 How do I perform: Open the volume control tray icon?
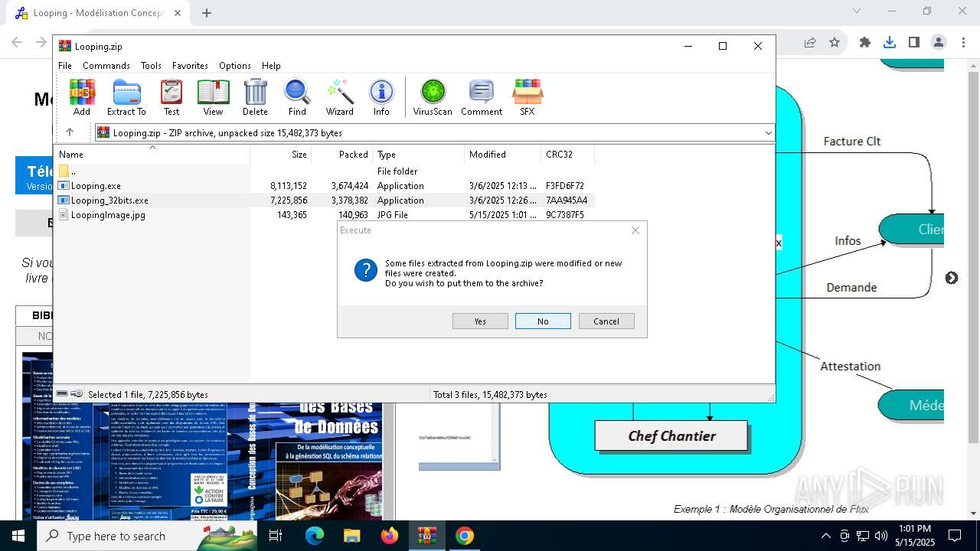[880, 536]
